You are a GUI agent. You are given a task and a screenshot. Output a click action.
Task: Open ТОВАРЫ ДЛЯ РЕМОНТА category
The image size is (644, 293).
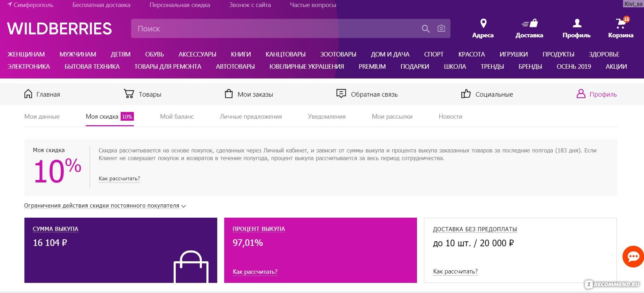(x=168, y=67)
